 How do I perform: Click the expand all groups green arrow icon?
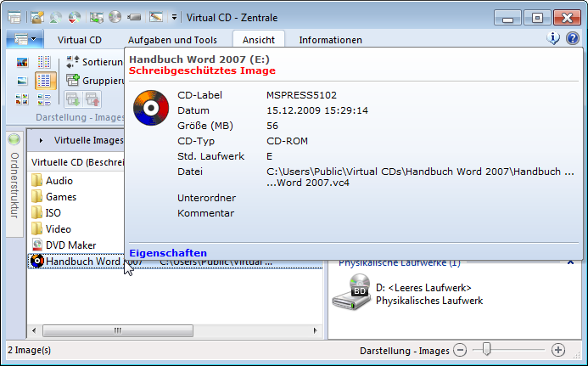73,99
